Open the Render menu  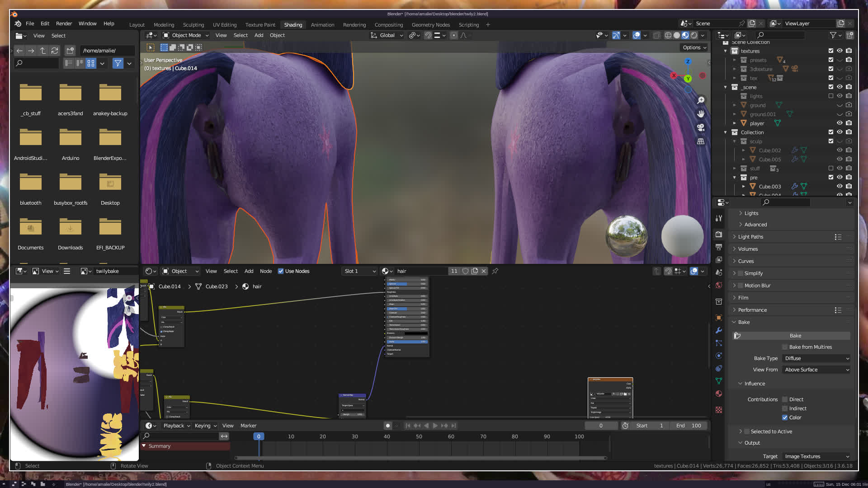coord(64,23)
